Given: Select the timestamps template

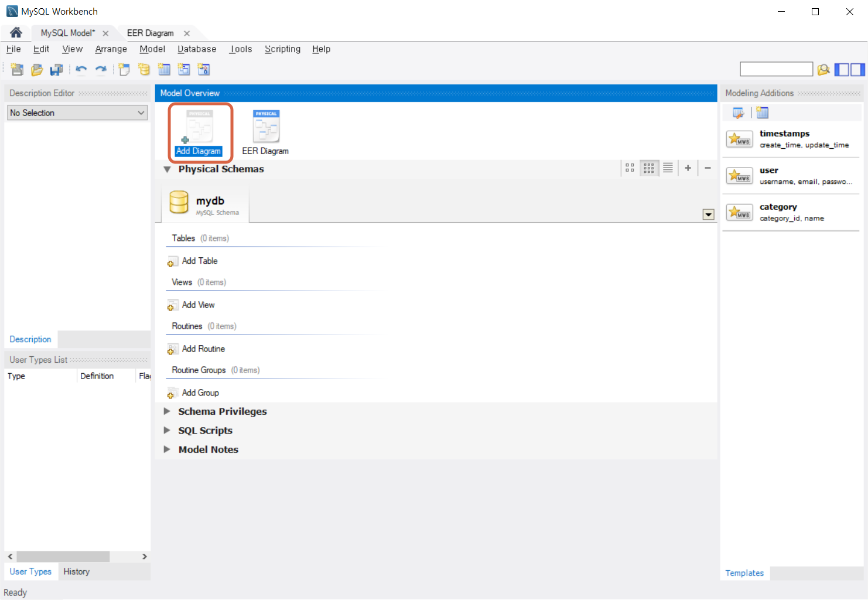Looking at the screenshot, I should point(791,139).
